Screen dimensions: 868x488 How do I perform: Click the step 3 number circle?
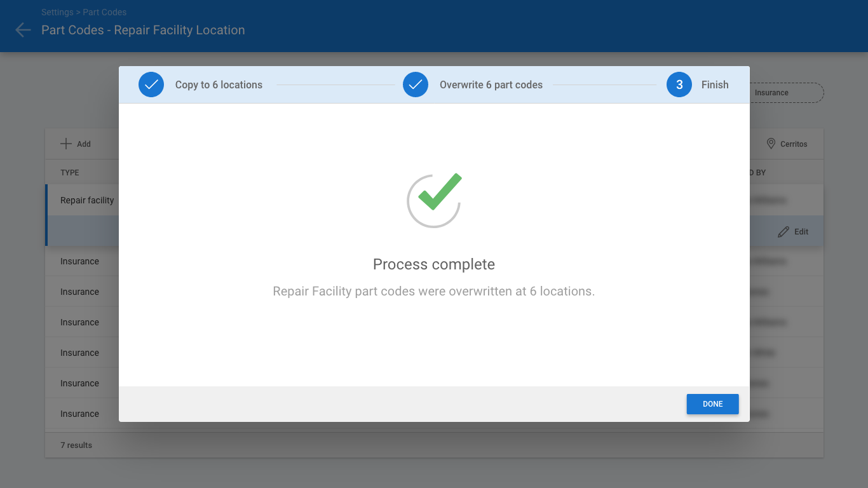click(x=679, y=85)
